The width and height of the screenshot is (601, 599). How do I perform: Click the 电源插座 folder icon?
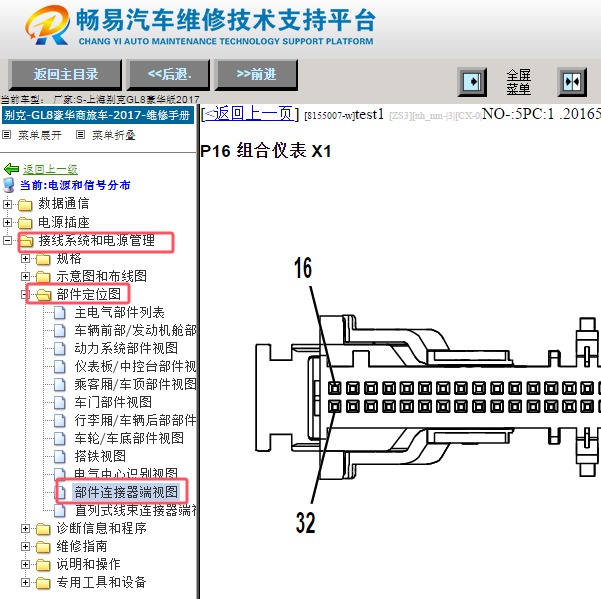25,223
